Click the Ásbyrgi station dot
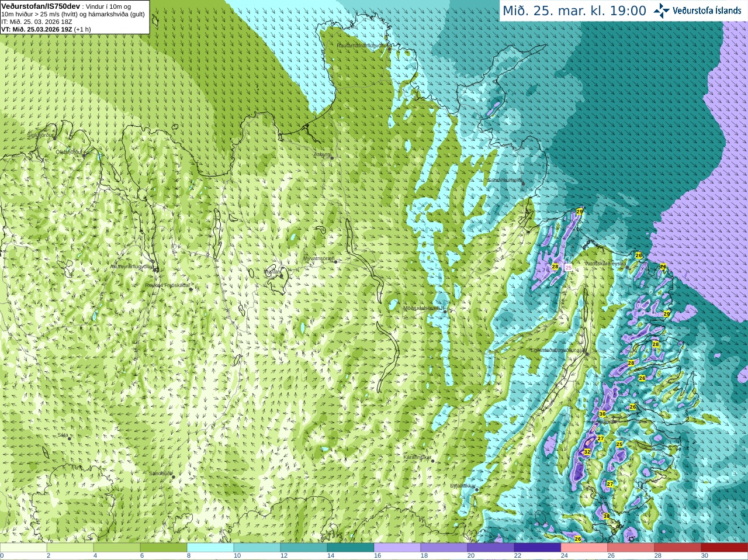 pos(332,158)
